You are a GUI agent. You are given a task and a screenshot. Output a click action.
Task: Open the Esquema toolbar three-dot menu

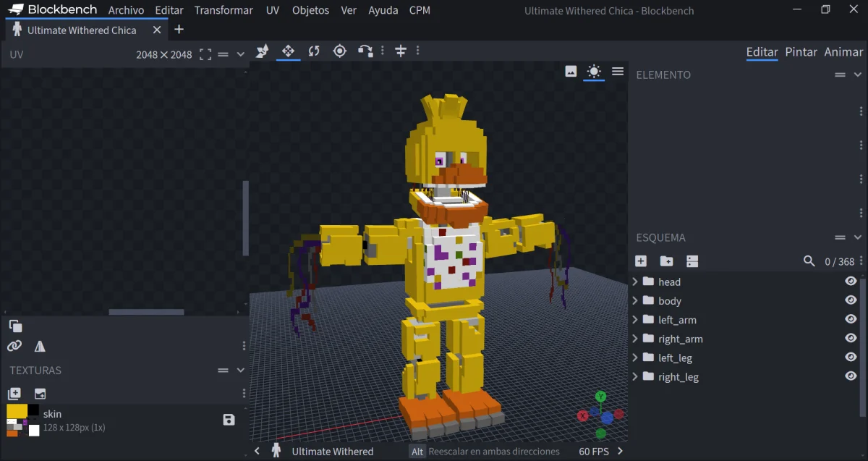[x=860, y=261]
